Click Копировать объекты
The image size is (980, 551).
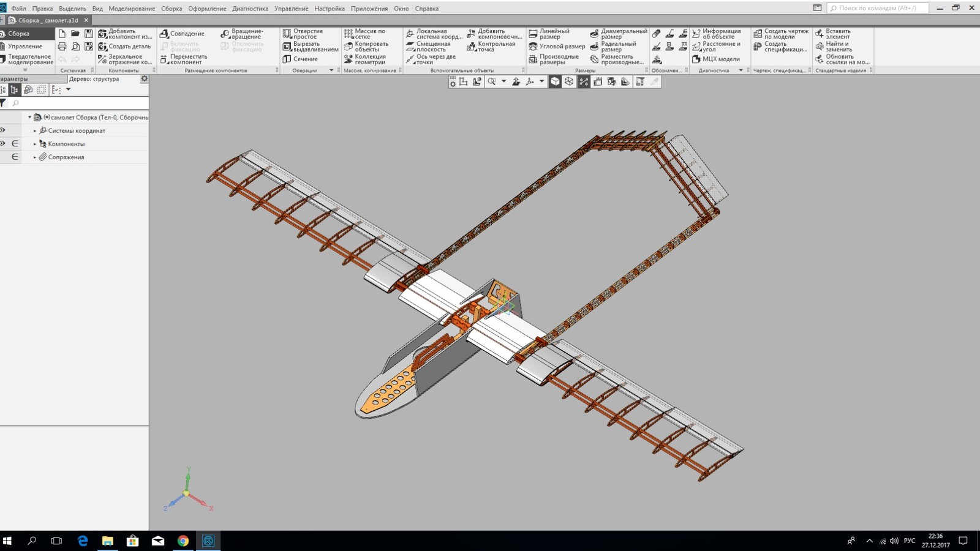(366, 47)
